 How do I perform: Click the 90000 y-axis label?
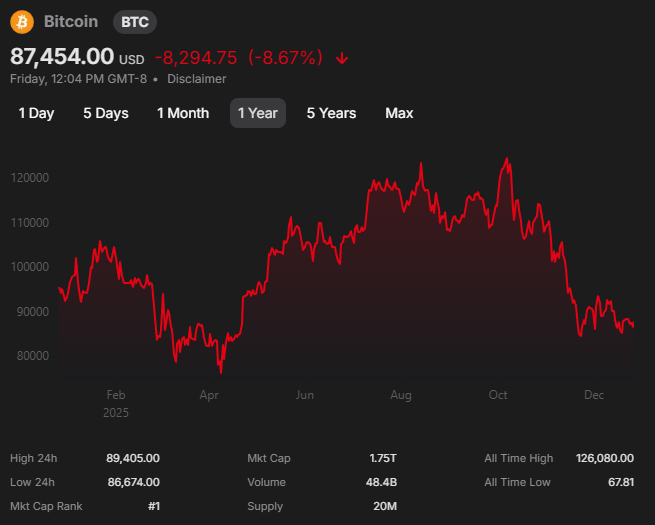33,312
